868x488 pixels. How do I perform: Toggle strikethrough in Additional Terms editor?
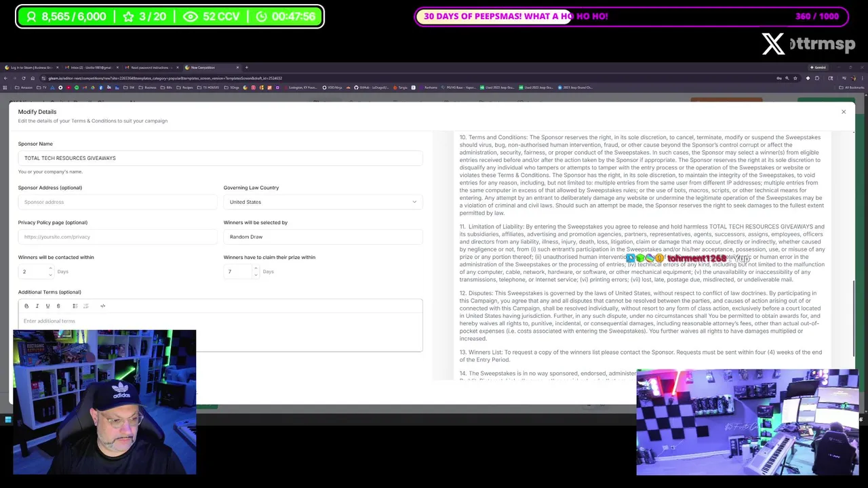coord(58,306)
